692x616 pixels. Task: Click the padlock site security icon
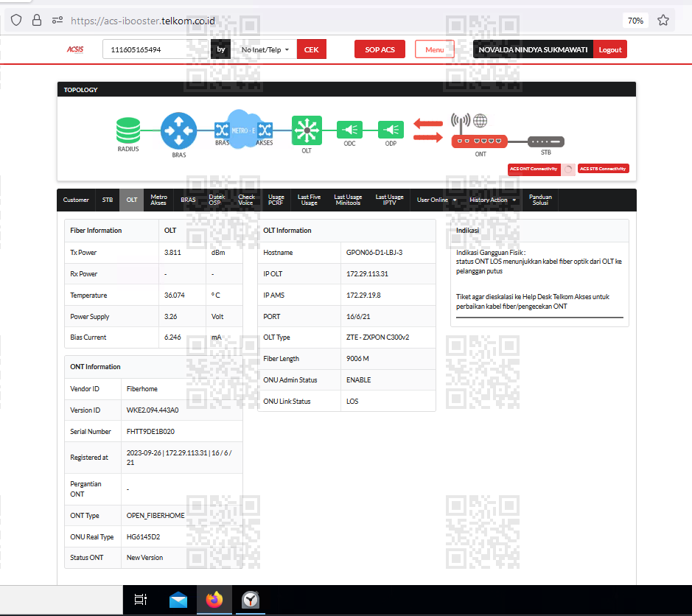click(37, 21)
